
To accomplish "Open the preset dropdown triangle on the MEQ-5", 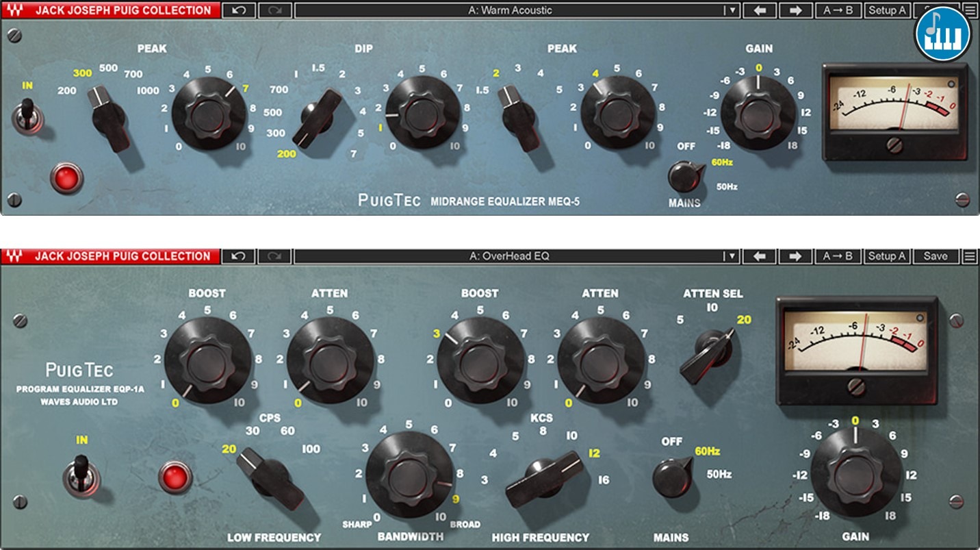I will [x=734, y=10].
